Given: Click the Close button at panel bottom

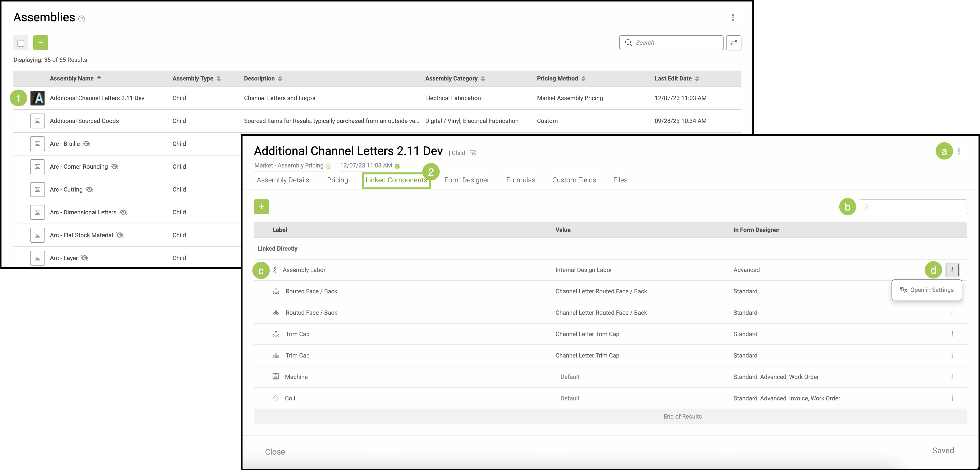Looking at the screenshot, I should click(275, 451).
